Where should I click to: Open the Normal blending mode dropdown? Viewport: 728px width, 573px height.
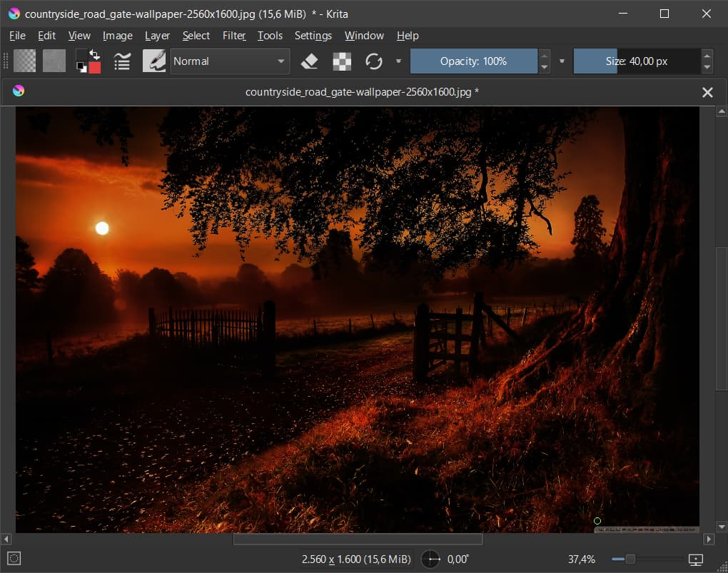pyautogui.click(x=230, y=61)
